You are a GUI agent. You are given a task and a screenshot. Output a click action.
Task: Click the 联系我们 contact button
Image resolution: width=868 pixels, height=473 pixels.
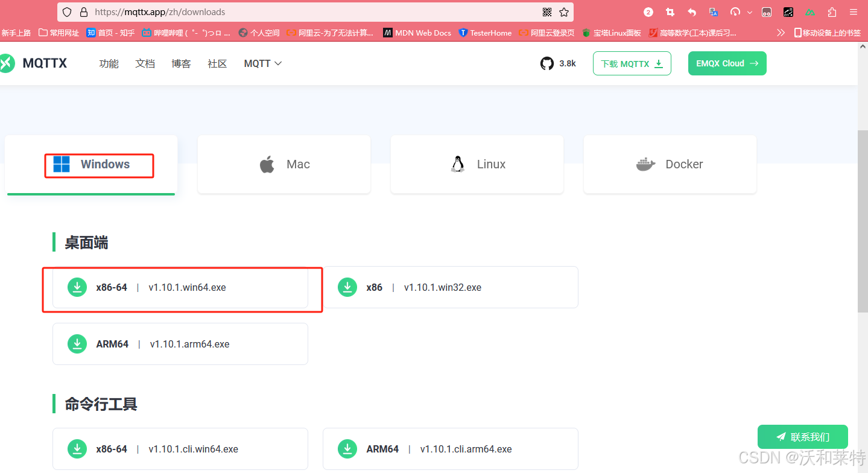pyautogui.click(x=803, y=437)
